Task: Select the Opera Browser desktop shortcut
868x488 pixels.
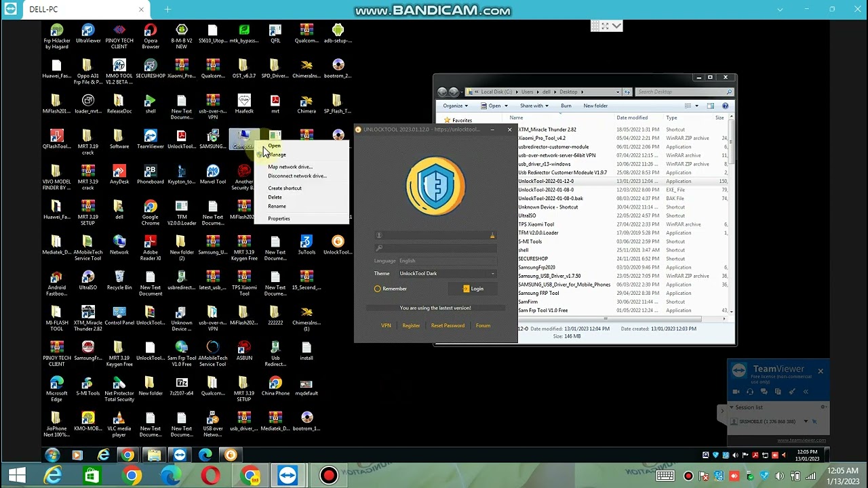Action: tap(151, 37)
